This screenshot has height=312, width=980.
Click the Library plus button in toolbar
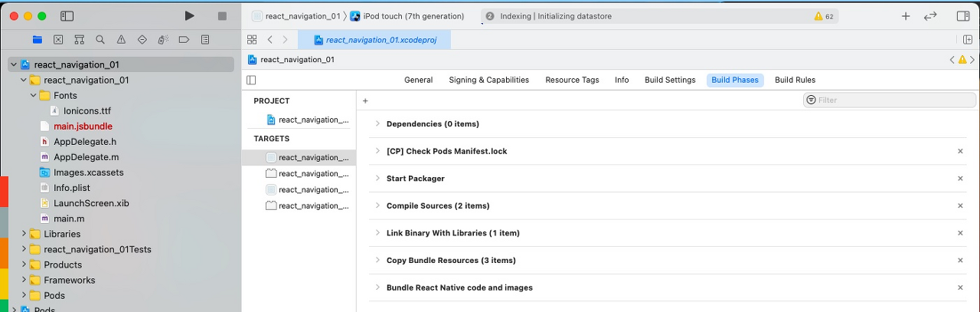(906, 15)
